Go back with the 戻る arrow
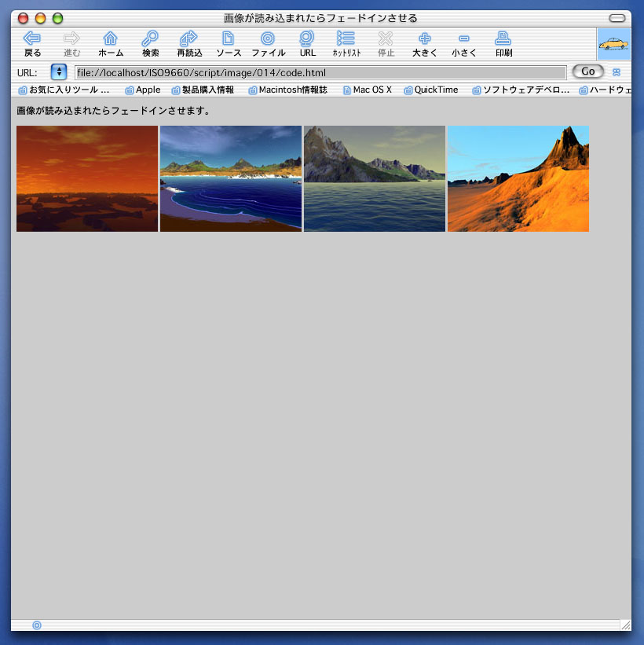This screenshot has height=645, width=644. (32, 43)
